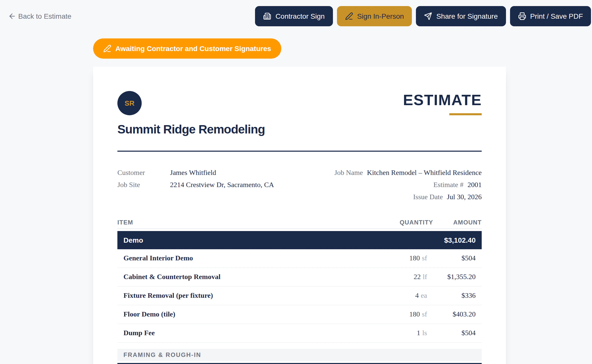Click customer name James Whitfield
The image size is (592, 364).
click(193, 173)
